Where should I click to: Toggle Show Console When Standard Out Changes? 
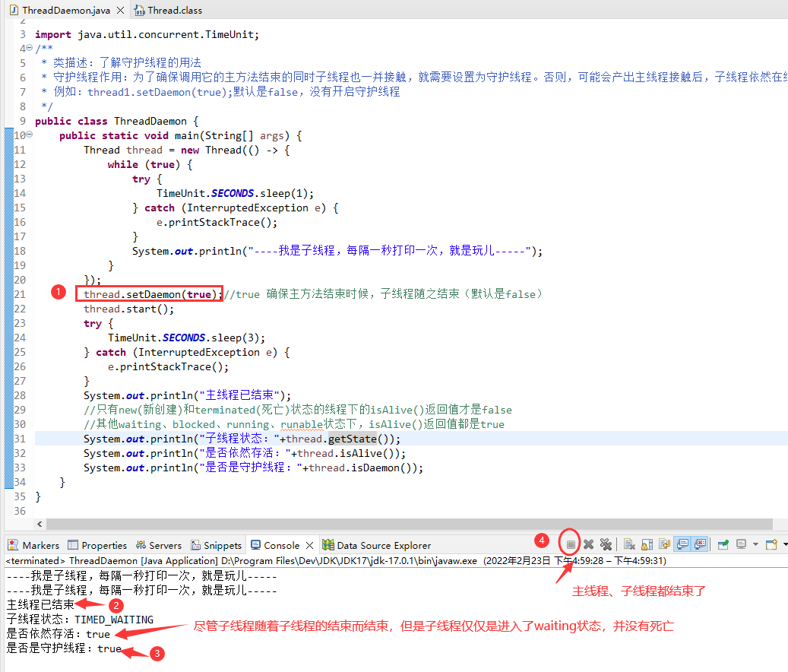tap(681, 544)
